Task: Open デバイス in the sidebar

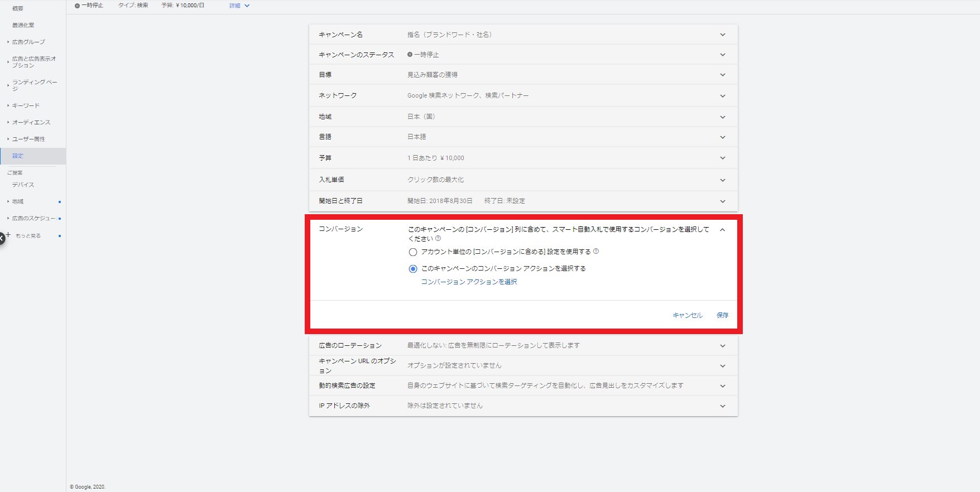Action: click(x=23, y=185)
